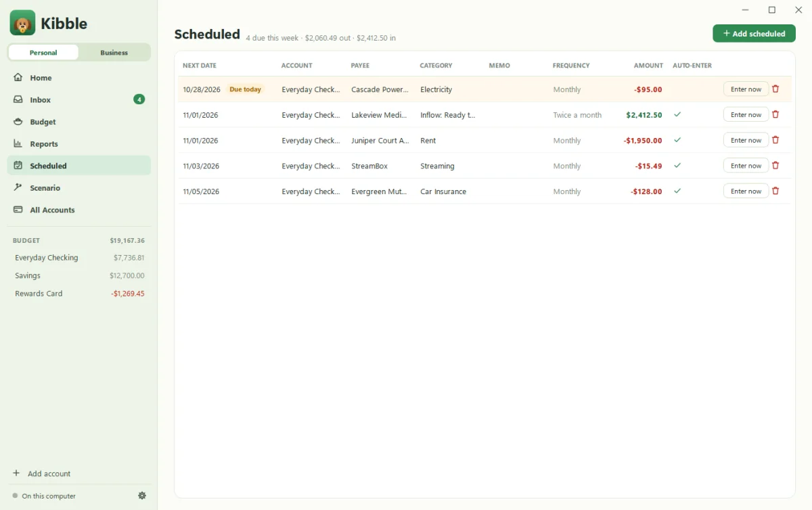Switch to the Personal budget tab
The image size is (812, 510).
[43, 53]
